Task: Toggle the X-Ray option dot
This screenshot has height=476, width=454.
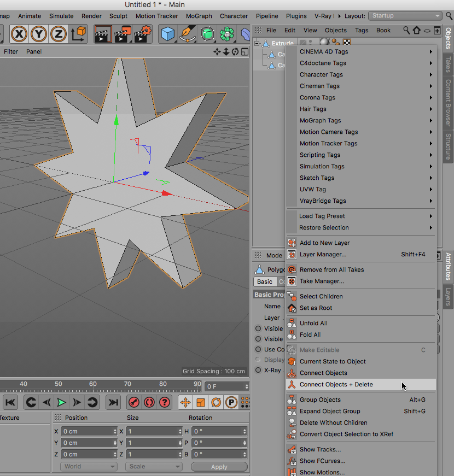Action: coord(258,370)
